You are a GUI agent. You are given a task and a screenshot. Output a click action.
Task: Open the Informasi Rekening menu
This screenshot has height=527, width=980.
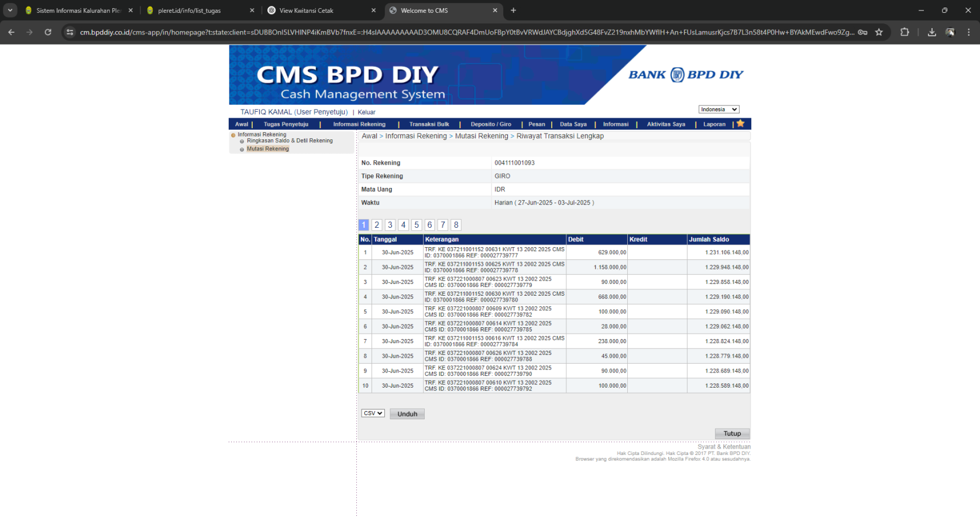point(359,124)
